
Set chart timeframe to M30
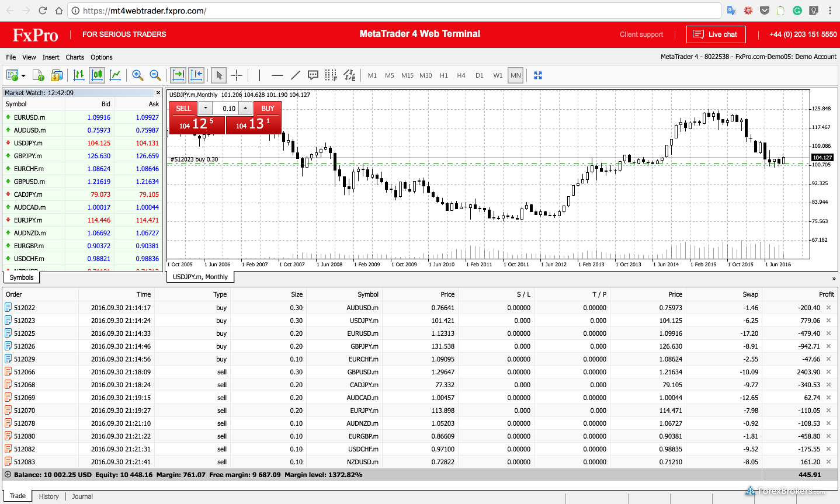[x=426, y=75]
